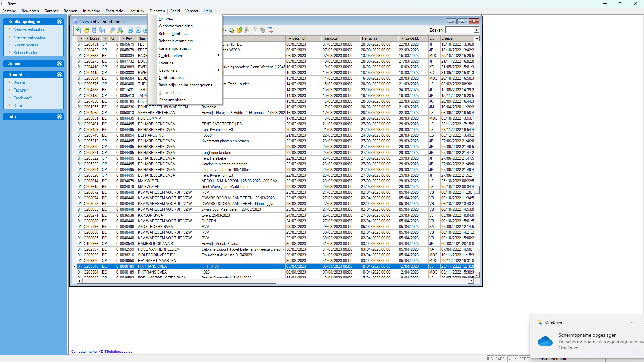The width and height of the screenshot is (644, 362).
Task: Click the exit door toolbar icon
Action: click(270, 30)
